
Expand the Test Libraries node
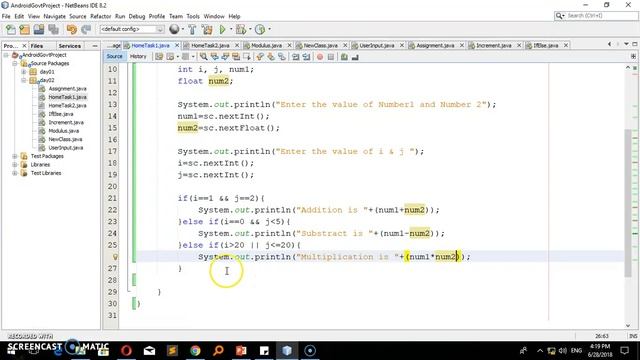15,173
